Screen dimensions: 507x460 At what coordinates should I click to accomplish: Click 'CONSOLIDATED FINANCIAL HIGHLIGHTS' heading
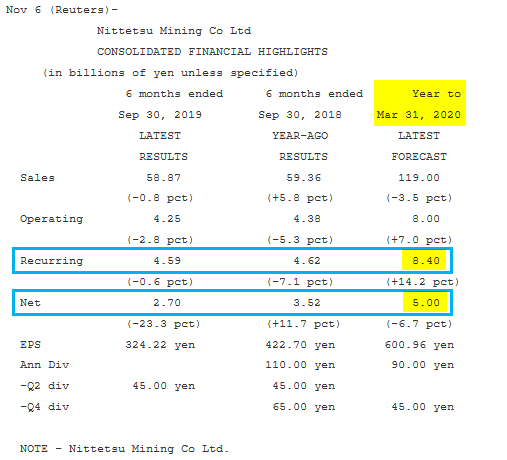(212, 52)
